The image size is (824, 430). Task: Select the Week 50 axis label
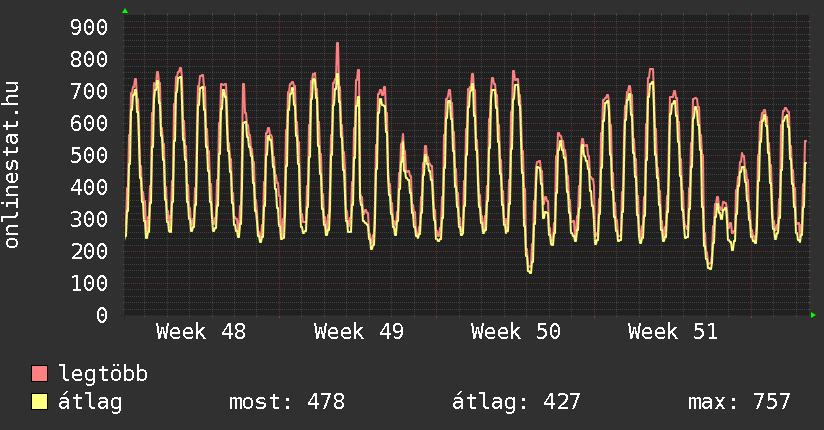515,332
